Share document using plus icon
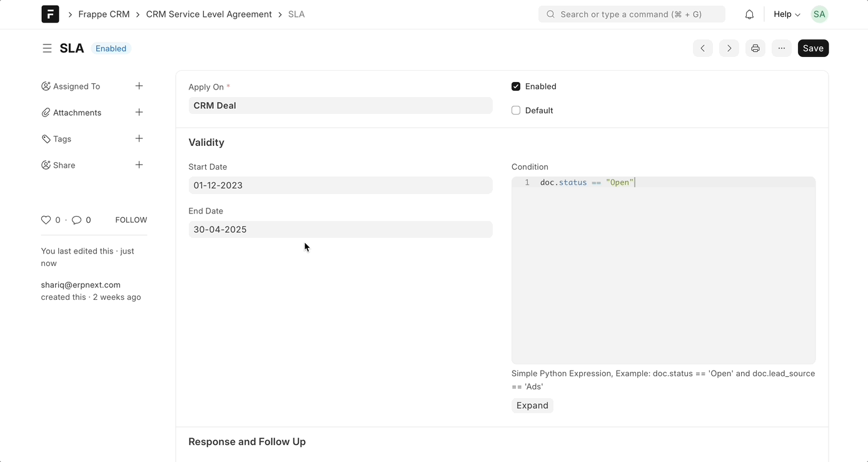The width and height of the screenshot is (868, 462). (x=139, y=165)
